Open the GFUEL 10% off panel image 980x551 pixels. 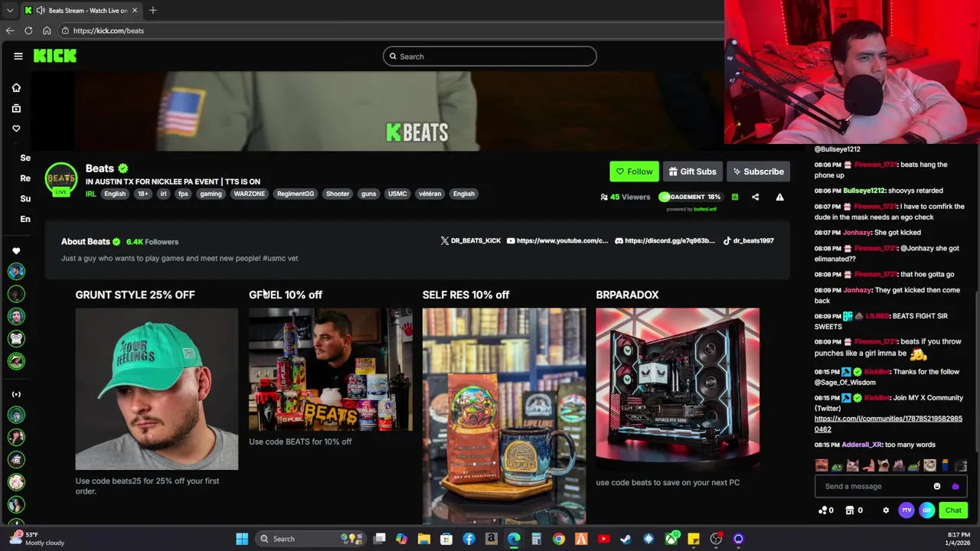[331, 370]
